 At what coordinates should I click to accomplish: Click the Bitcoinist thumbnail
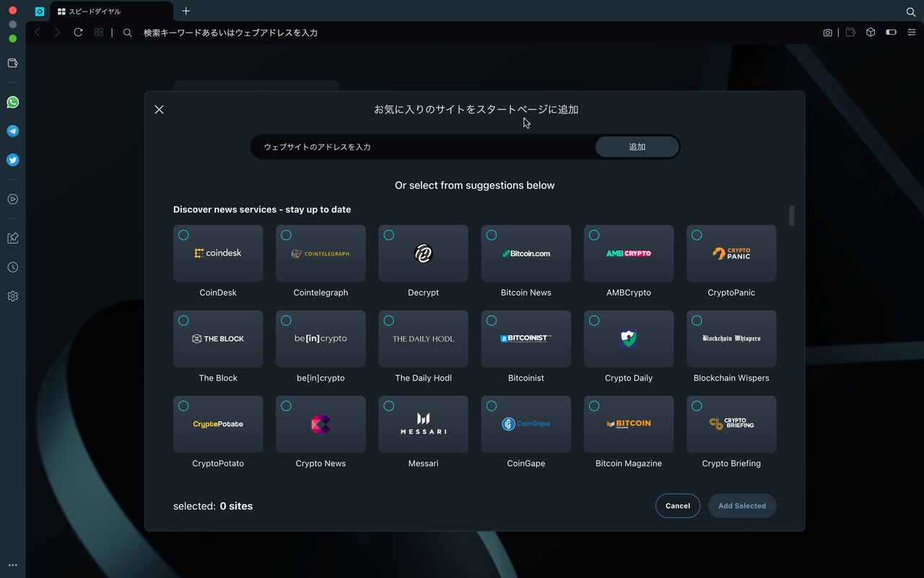(x=526, y=339)
